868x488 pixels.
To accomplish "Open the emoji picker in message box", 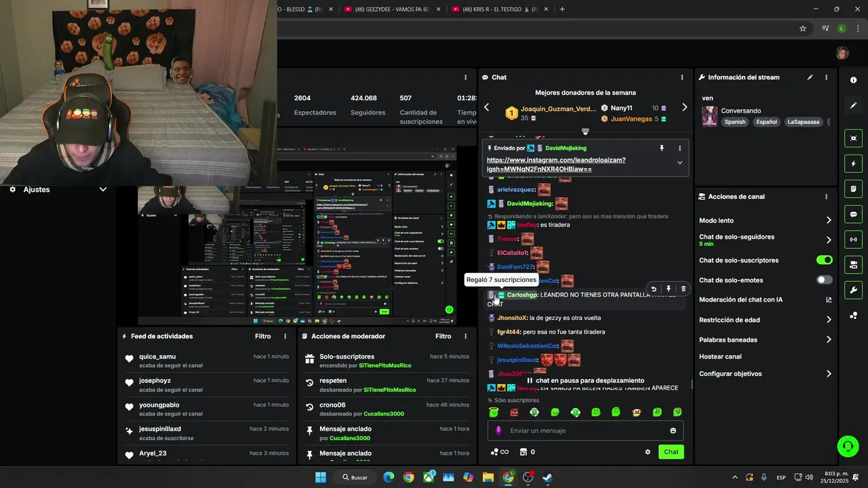I will tap(673, 430).
